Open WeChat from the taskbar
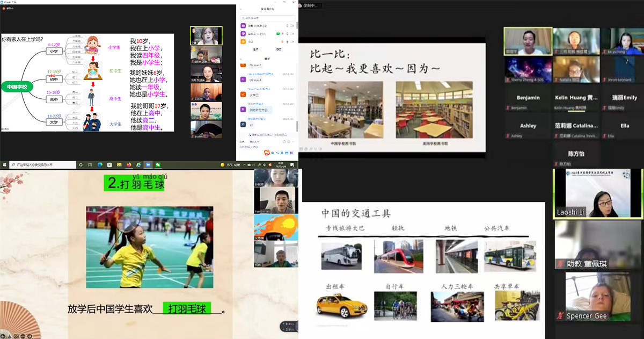 (158, 164)
